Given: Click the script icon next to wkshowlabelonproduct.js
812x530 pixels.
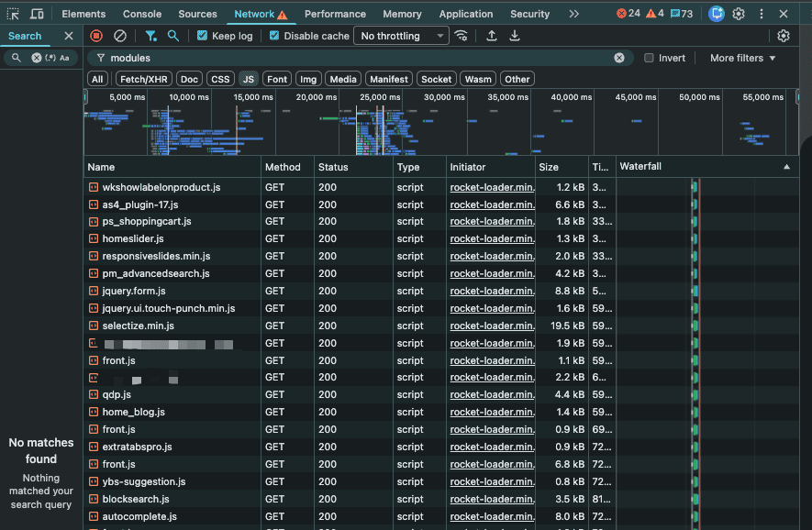Looking at the screenshot, I should click(94, 187).
